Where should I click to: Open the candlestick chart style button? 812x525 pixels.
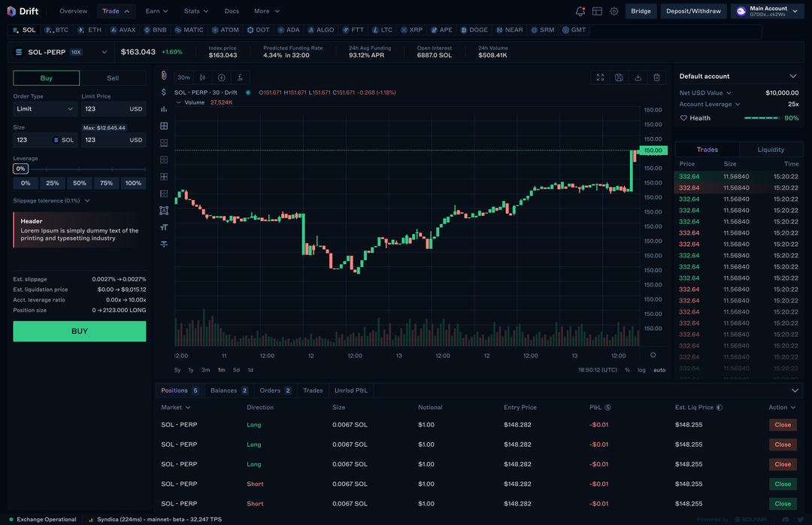click(202, 77)
